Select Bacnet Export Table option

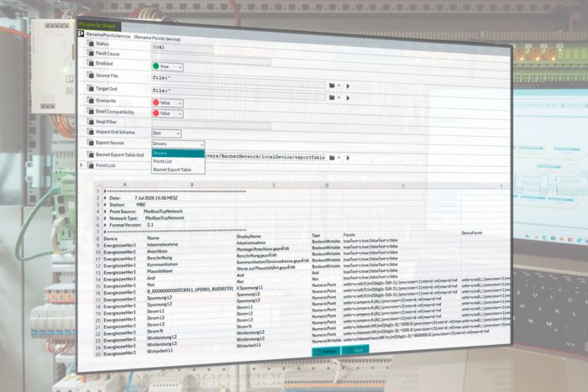pyautogui.click(x=178, y=170)
